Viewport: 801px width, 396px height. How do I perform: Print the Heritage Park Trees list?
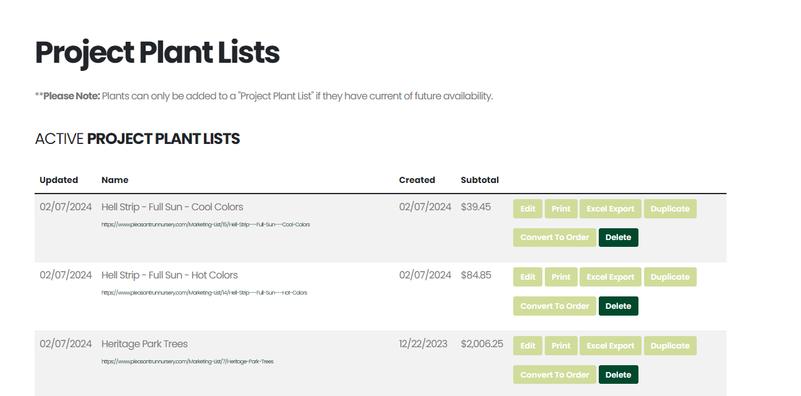561,345
